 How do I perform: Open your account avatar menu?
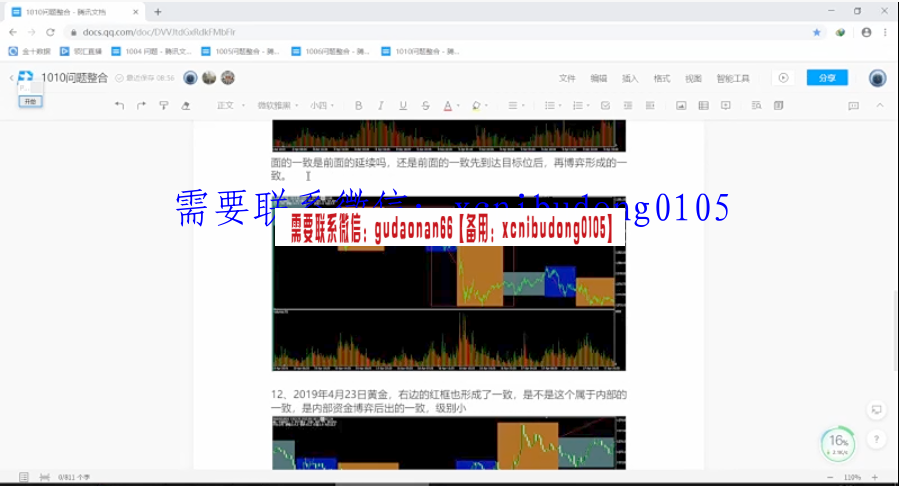coord(877,78)
